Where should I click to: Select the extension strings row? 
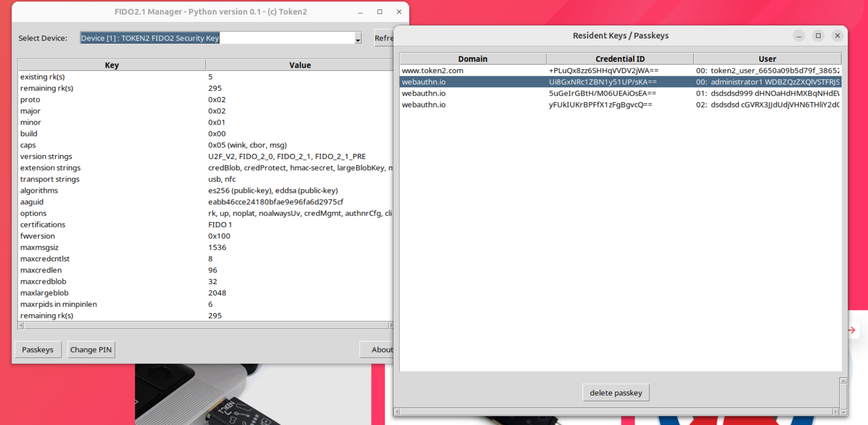click(x=206, y=168)
